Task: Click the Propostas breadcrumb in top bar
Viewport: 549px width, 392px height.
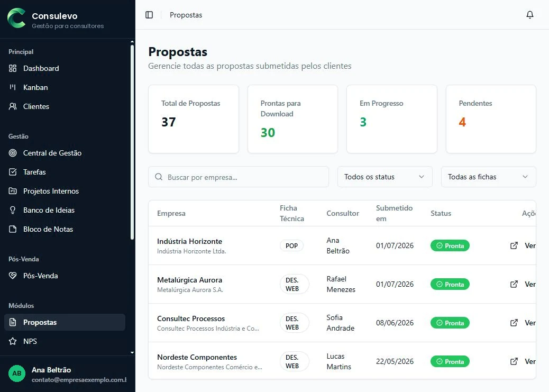Action: [x=186, y=15]
